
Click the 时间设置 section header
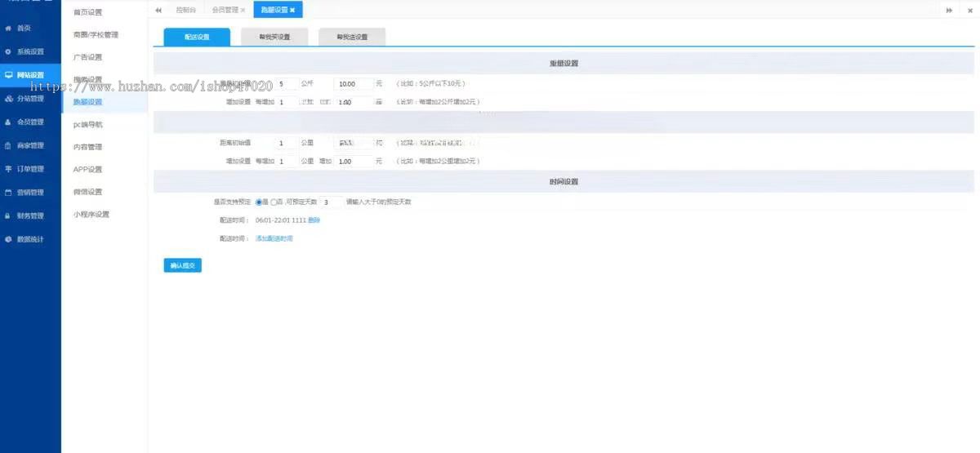click(x=564, y=182)
